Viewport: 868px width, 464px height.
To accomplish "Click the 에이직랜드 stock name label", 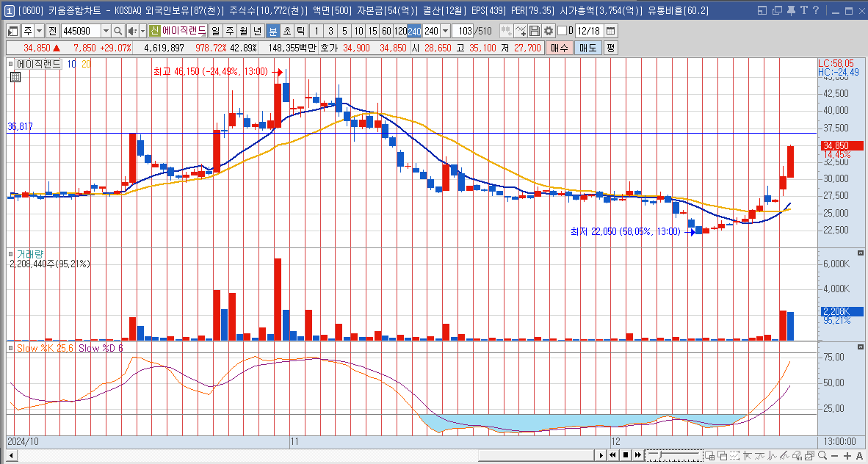I will [184, 31].
